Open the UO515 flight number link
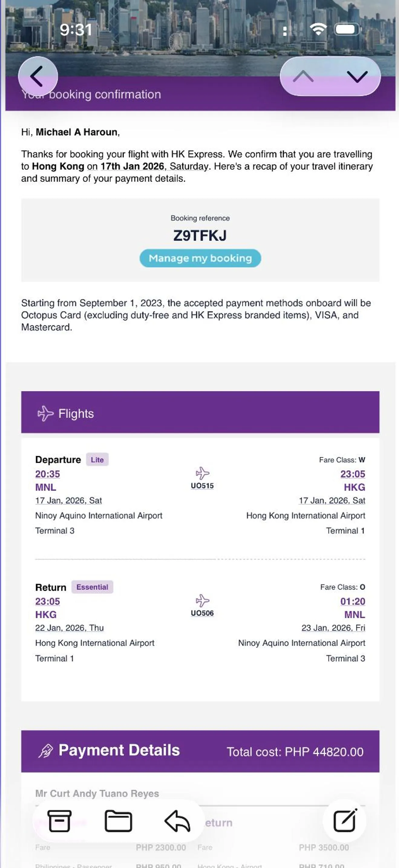Screen dimensions: 399x868 click(x=202, y=485)
